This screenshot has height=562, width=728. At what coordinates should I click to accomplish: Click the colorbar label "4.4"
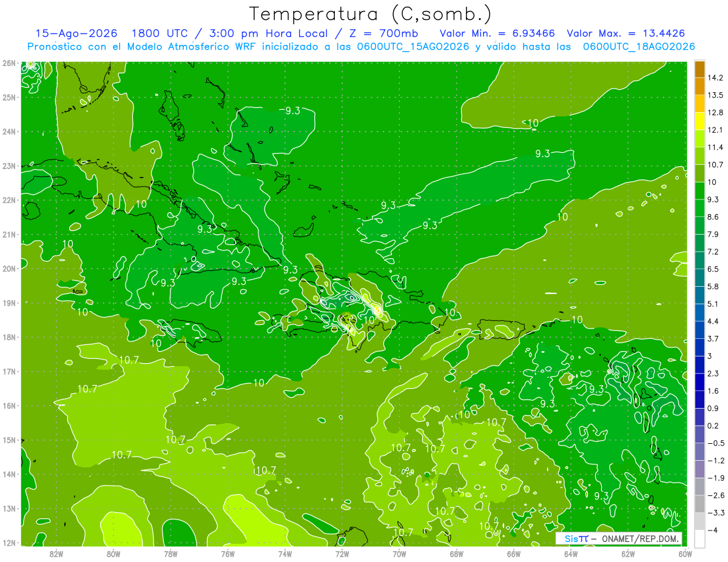(x=714, y=321)
